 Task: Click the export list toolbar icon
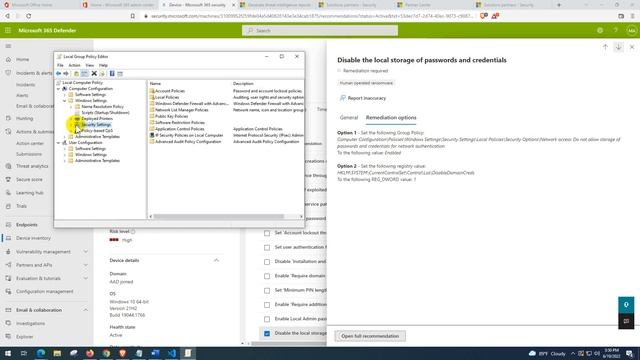pos(102,73)
